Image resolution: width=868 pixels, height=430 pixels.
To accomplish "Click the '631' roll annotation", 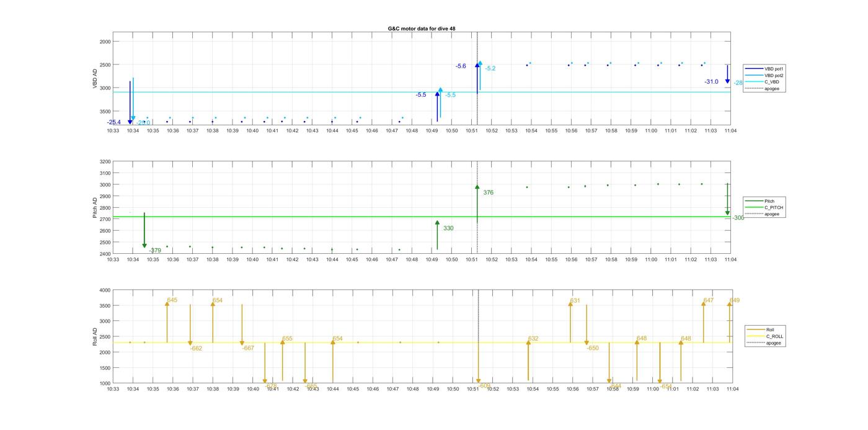I will click(x=575, y=301).
